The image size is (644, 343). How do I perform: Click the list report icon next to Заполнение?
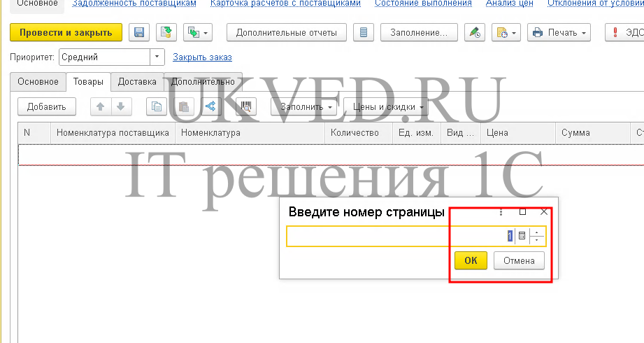[x=364, y=32]
